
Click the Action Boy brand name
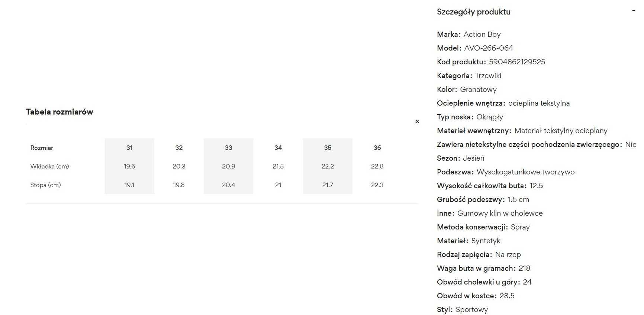[482, 34]
